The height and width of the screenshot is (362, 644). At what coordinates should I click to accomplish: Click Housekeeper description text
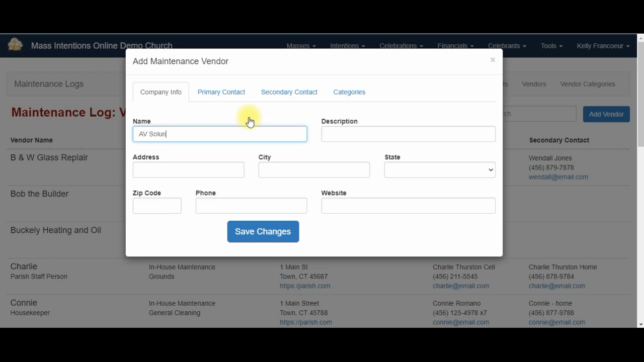pyautogui.click(x=30, y=313)
